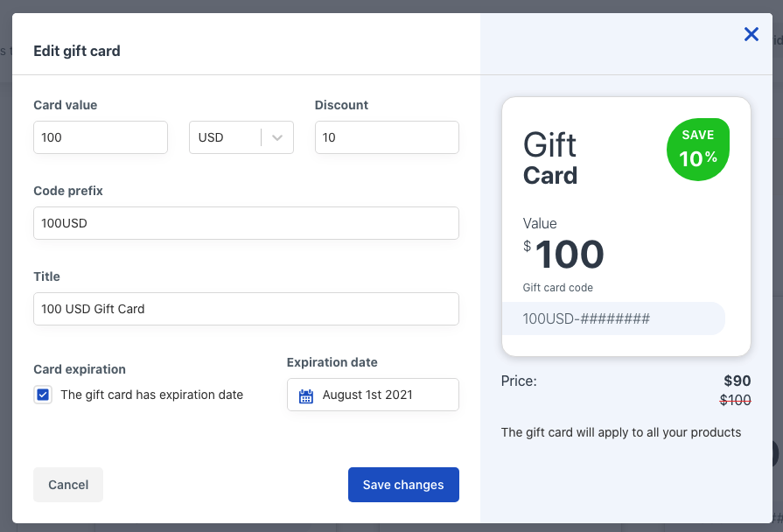Click the calendar icon in Expiration date
The image size is (783, 532).
click(305, 396)
